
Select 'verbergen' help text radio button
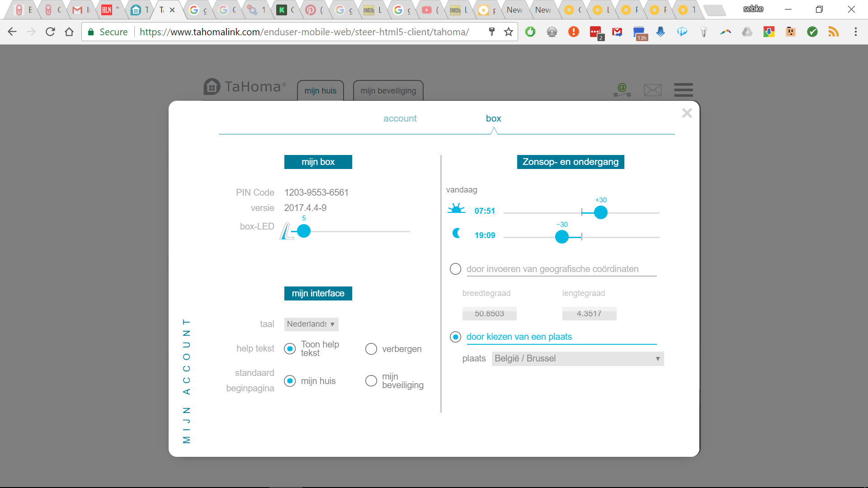point(371,349)
